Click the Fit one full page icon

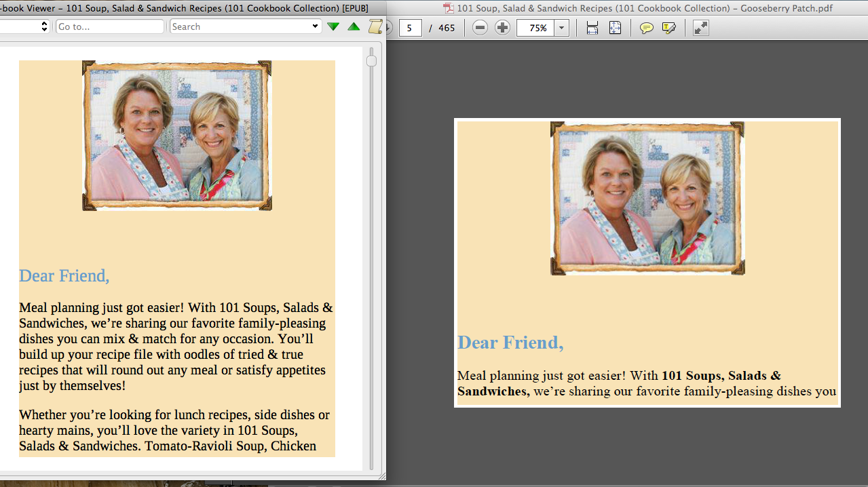pos(615,28)
